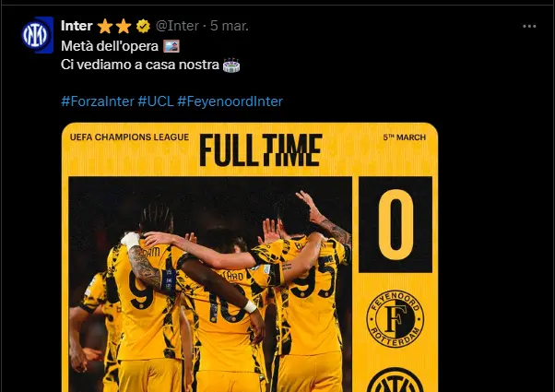Click the Feyenoord Rotterdam crest in image
The height and width of the screenshot is (392, 555).
(x=396, y=318)
